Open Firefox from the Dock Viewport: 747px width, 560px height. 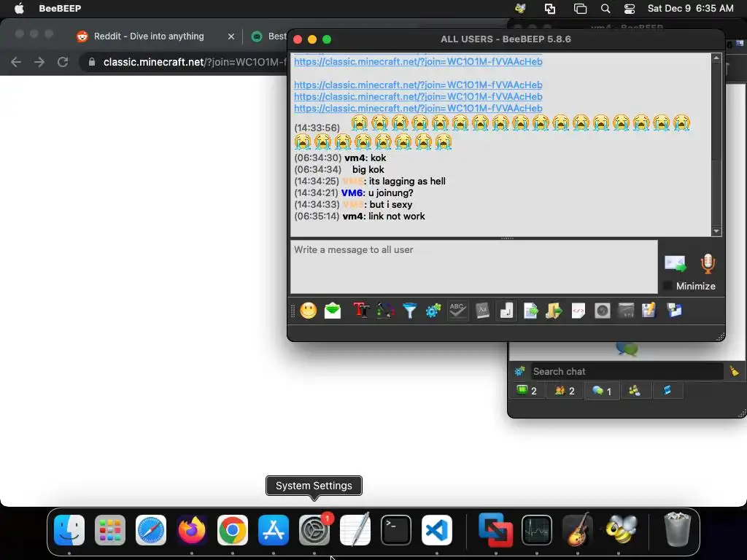[192, 530]
